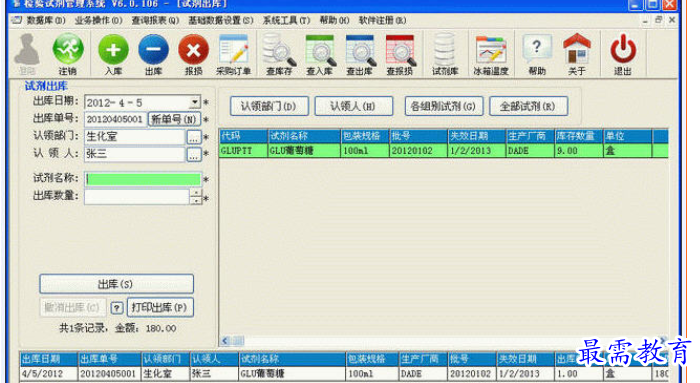
Task: Open the 帮助(H) menu
Action: point(334,21)
